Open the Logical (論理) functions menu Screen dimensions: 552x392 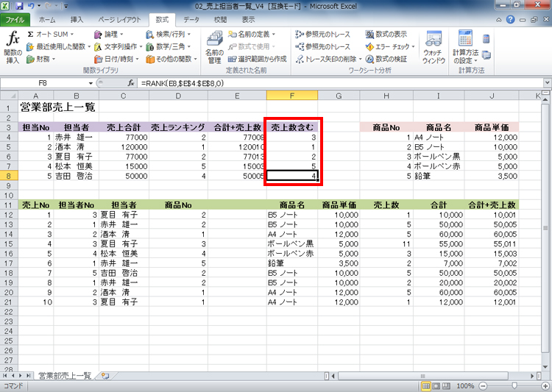coord(109,34)
